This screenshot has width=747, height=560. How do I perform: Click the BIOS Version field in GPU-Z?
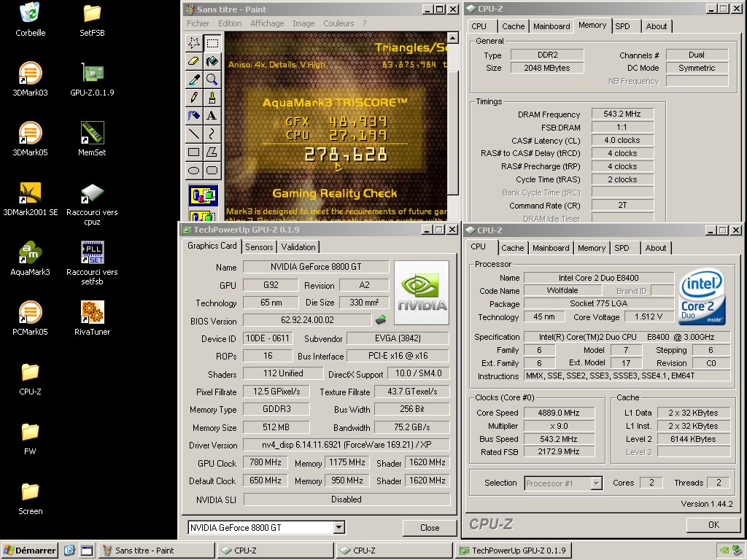click(x=307, y=320)
